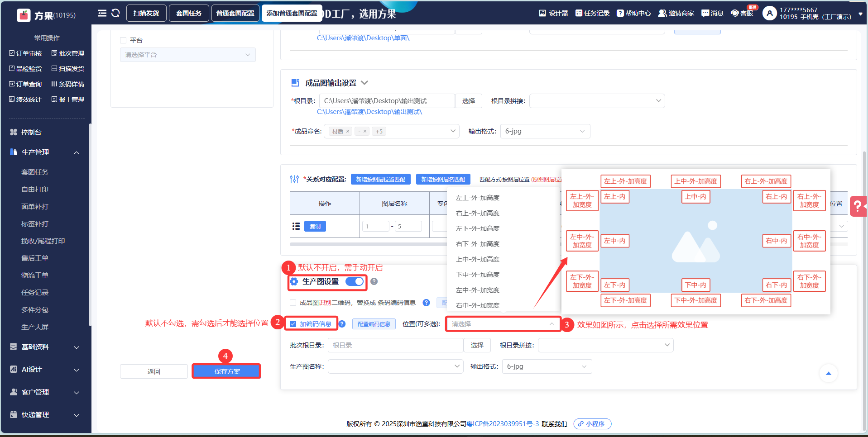Open 套图任务 in the sidebar menu

[x=35, y=172]
